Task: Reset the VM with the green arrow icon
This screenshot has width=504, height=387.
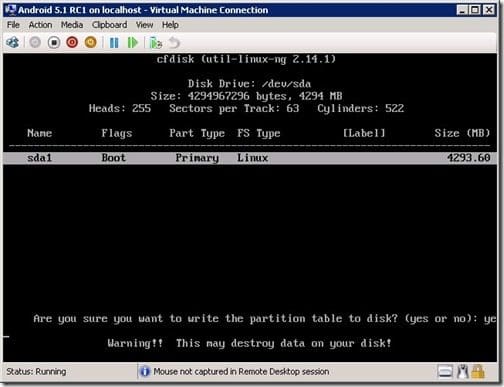Action: point(133,43)
